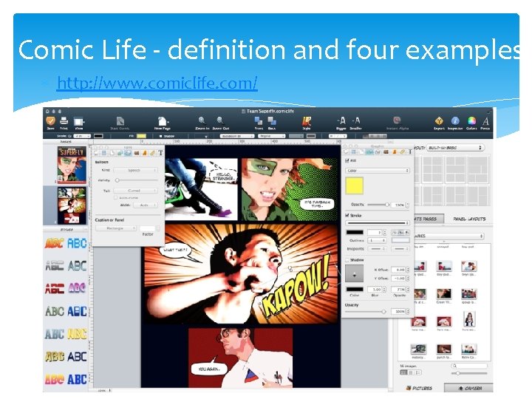Open the balloon Width dropdown
This screenshot has width=532, height=399.
click(146, 205)
